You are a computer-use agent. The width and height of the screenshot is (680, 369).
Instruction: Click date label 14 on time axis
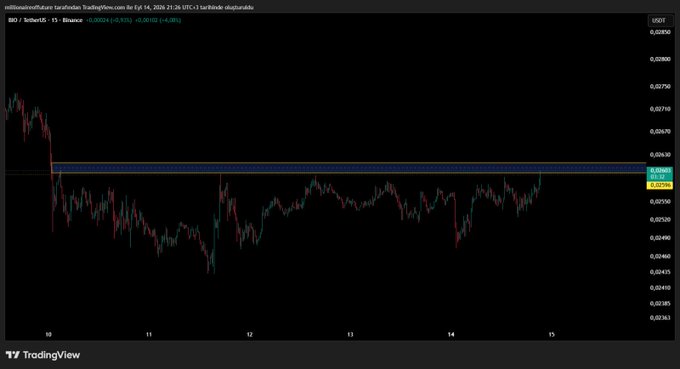[x=451, y=334]
